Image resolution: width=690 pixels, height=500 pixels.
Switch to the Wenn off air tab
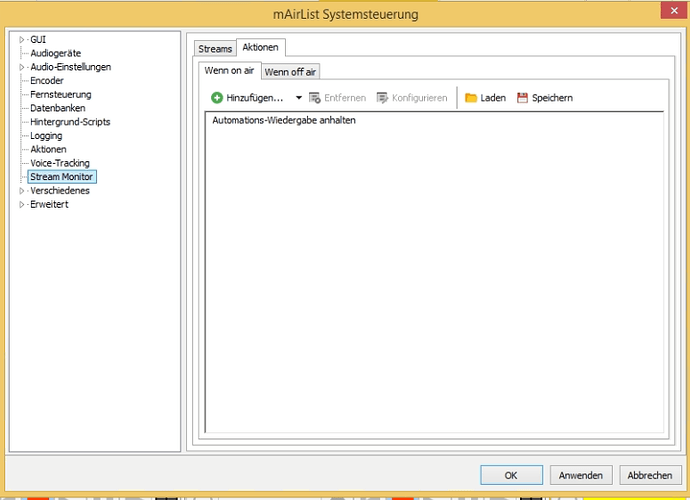[x=290, y=72]
